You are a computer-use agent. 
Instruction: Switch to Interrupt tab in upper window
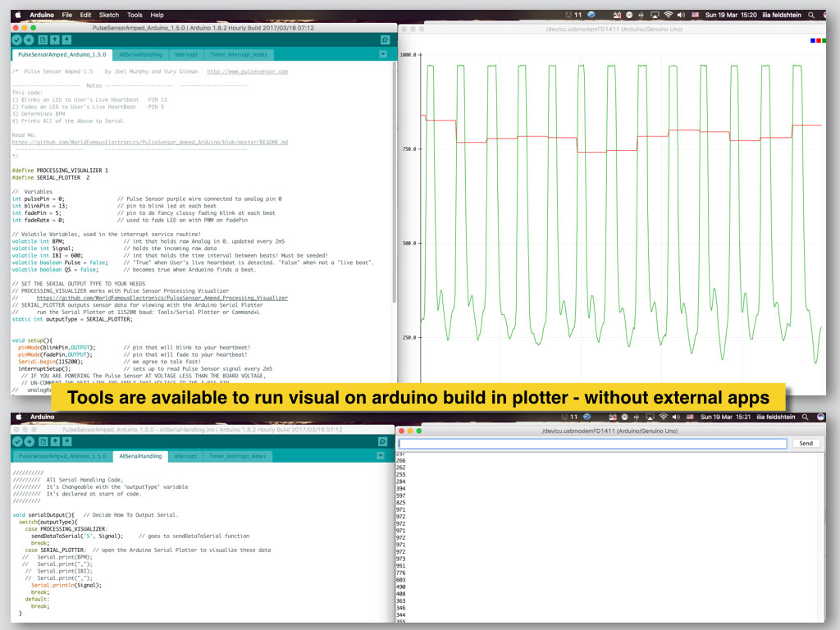pyautogui.click(x=186, y=55)
